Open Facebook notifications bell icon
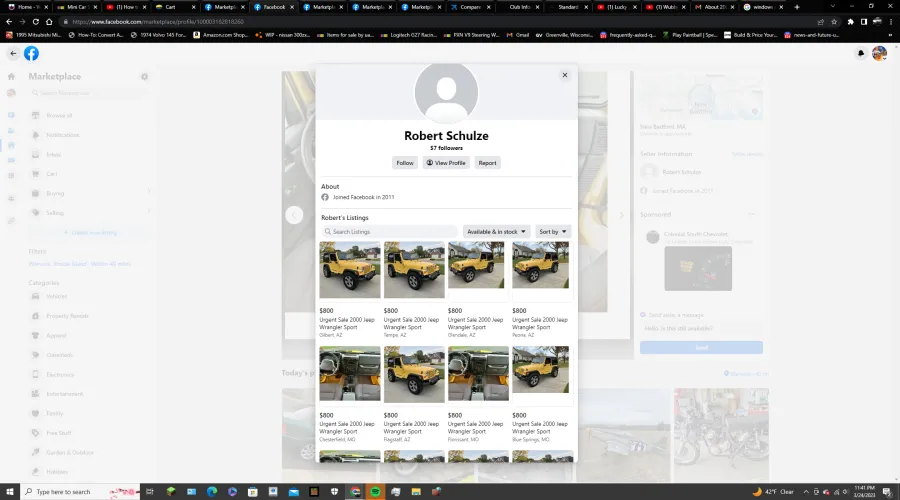 pos(861,53)
